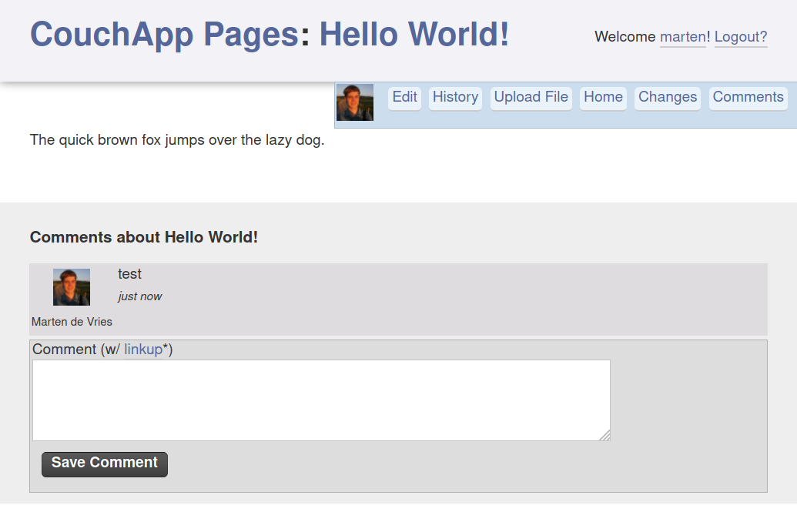Image resolution: width=797 pixels, height=532 pixels.
Task: View recent Changes
Action: [668, 97]
